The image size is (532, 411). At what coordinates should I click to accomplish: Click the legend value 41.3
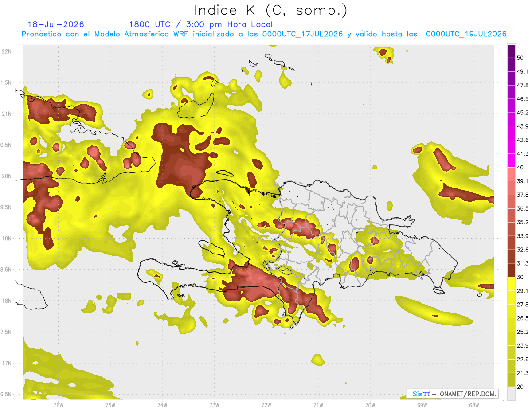pyautogui.click(x=523, y=154)
